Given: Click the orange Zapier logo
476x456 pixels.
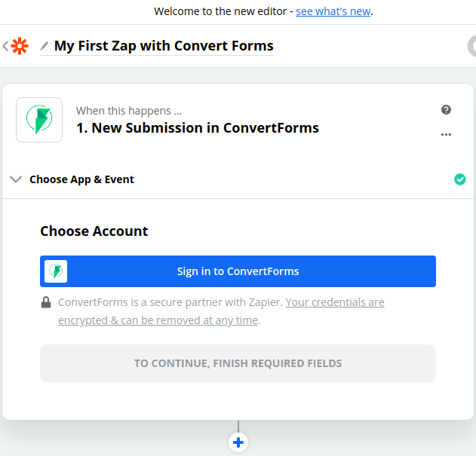Looking at the screenshot, I should click(x=20, y=46).
